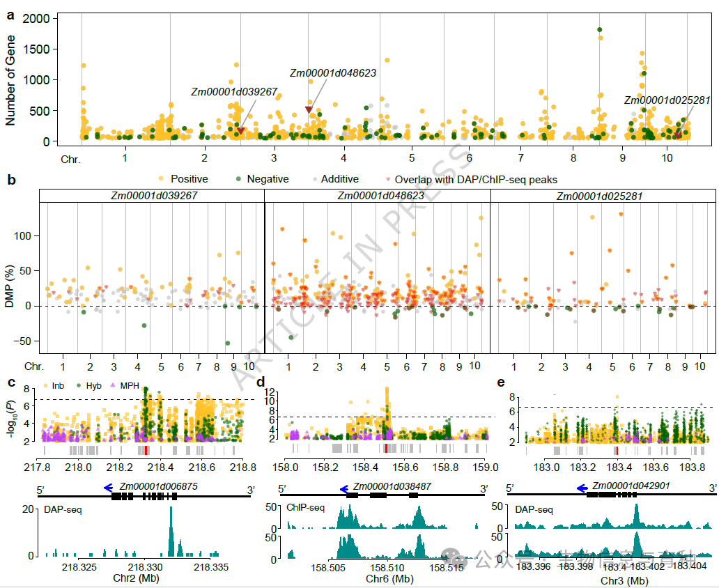Click the Zm00001d048623 annotation label in panel a
Image resolution: width=719 pixels, height=588 pixels.
coord(333,73)
